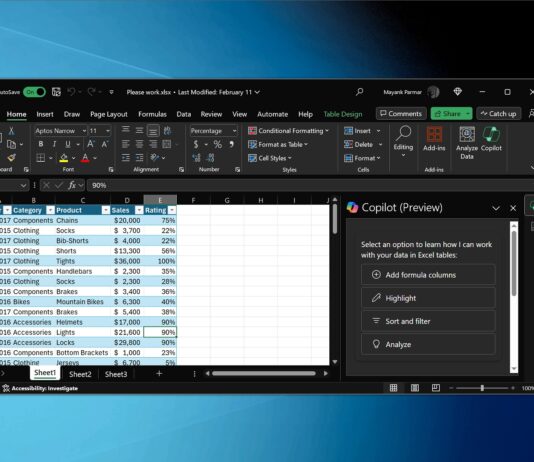The height and width of the screenshot is (462, 534).
Task: Toggle Wrap Text icon
Action: point(167,131)
